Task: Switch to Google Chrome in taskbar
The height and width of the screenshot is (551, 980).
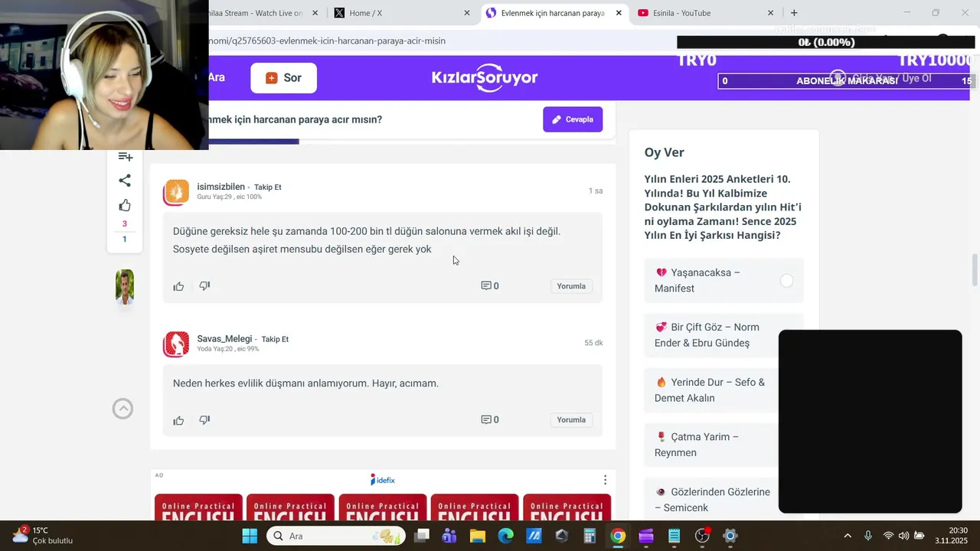Action: pos(618,536)
